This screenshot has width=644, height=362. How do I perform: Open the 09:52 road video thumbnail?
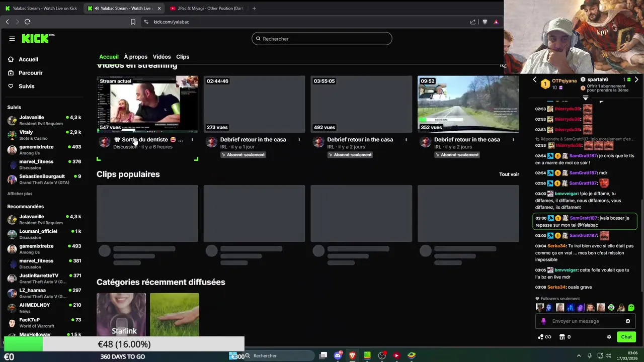(468, 104)
